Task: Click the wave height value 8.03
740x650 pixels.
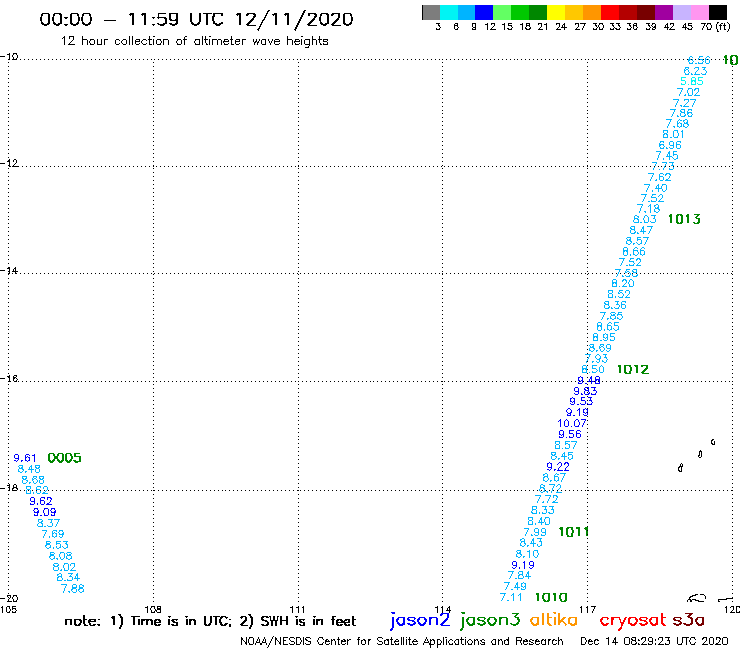Action: coord(645,219)
